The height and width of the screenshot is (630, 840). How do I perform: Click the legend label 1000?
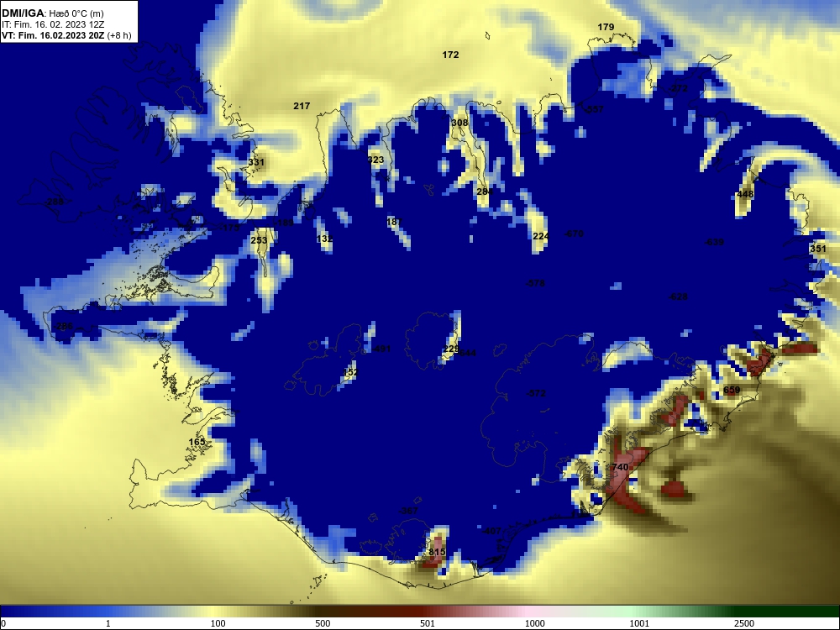[534, 623]
